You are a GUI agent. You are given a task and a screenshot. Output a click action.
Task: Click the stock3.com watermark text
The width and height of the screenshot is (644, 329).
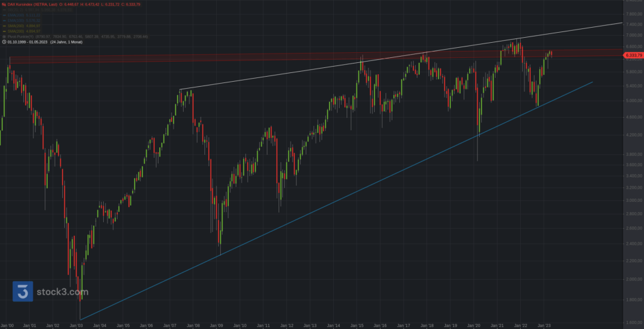click(x=62, y=292)
